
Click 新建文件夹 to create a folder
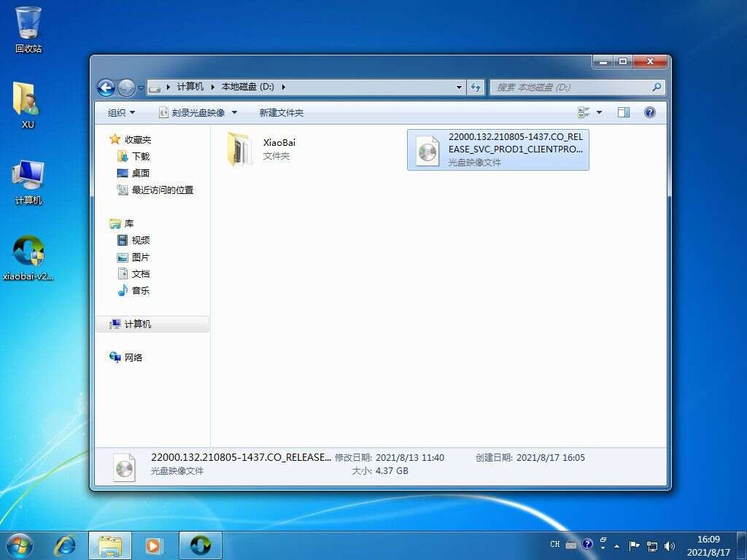[x=279, y=112]
